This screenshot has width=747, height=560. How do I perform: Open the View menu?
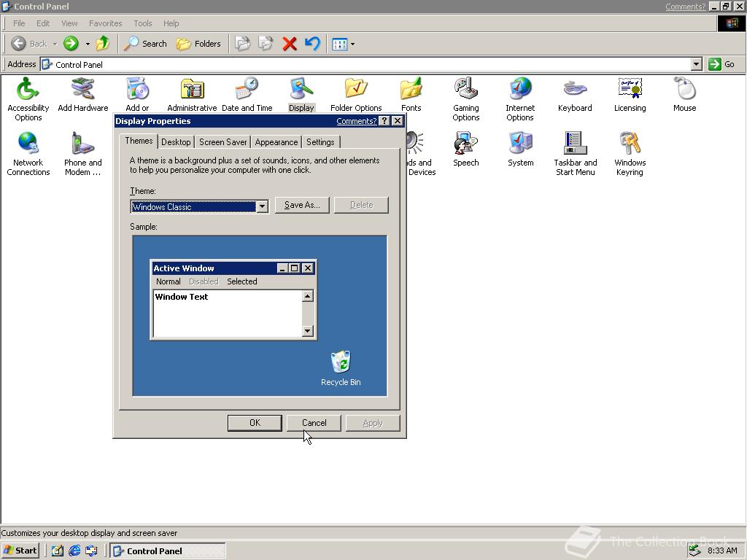click(x=69, y=23)
